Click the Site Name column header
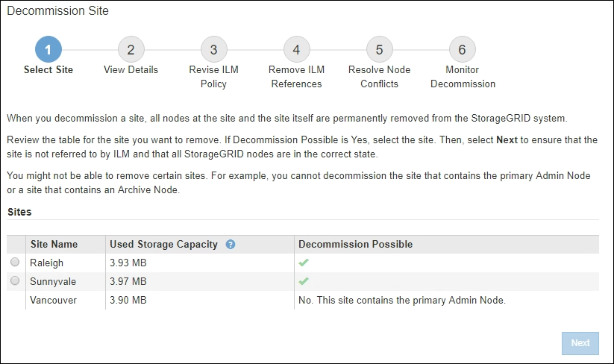The image size is (614, 364). click(54, 244)
